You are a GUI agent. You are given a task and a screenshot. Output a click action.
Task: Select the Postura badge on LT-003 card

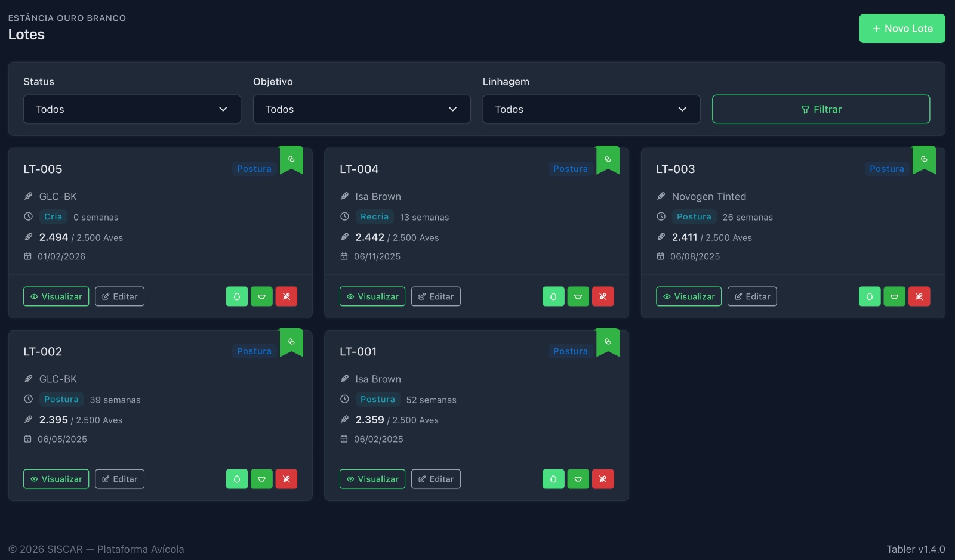pos(694,216)
